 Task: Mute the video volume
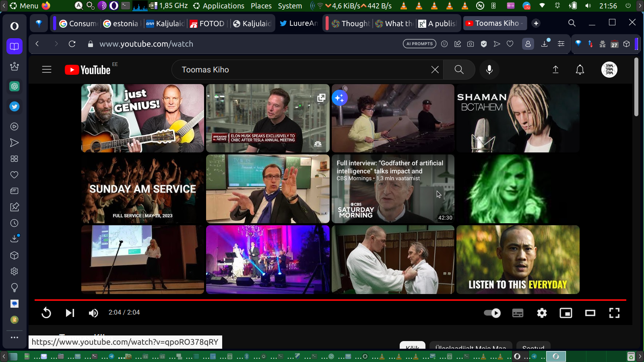[93, 313]
